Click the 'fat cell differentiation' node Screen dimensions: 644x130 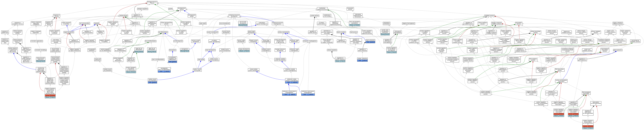(150, 41)
